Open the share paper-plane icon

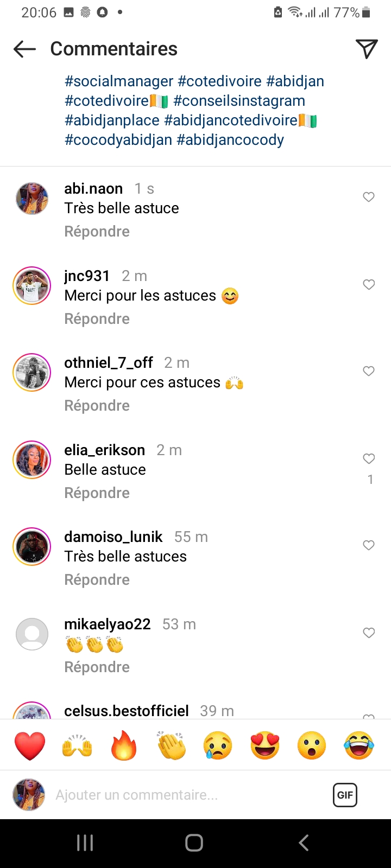(x=367, y=49)
